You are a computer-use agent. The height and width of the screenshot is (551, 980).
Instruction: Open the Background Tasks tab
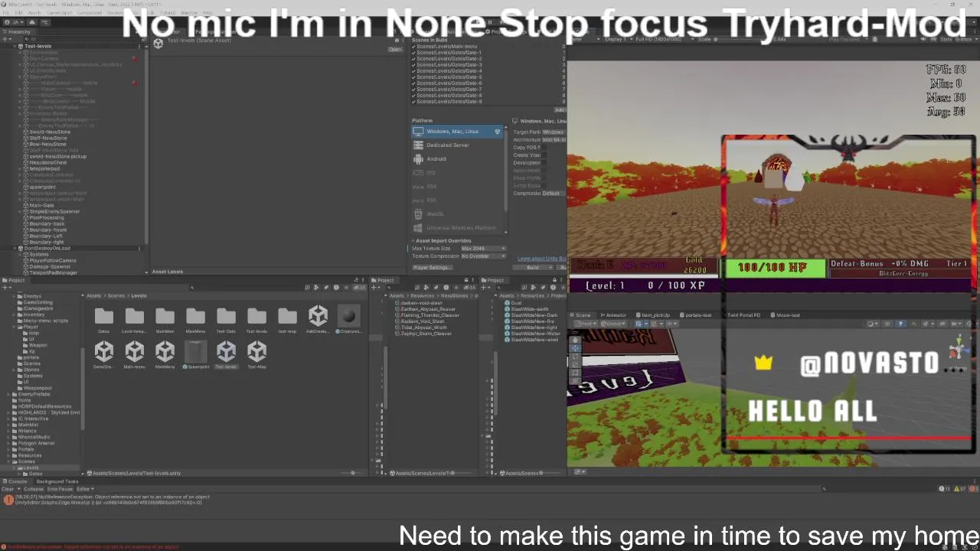(x=57, y=481)
